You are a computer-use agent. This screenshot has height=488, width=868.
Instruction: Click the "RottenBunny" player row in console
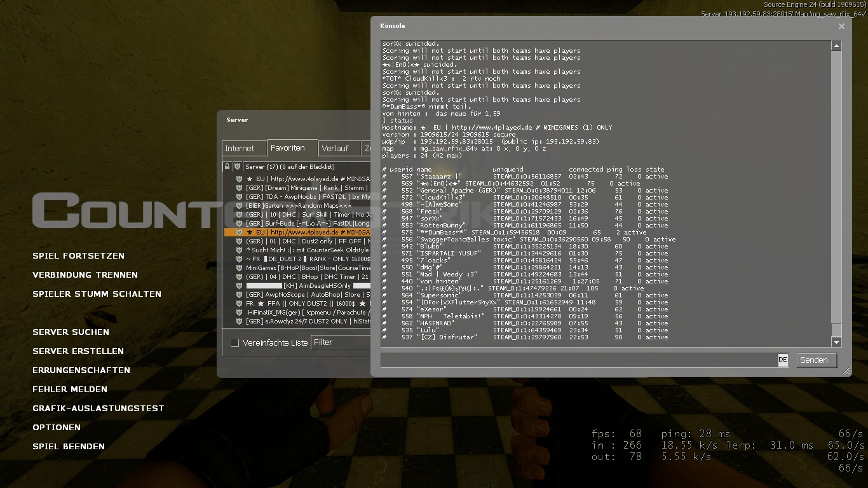click(525, 226)
